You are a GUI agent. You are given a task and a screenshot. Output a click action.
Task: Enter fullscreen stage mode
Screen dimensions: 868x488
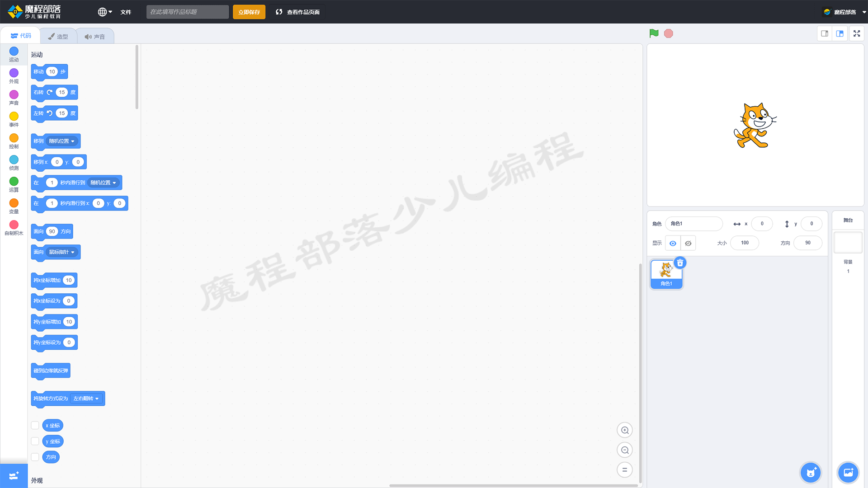(x=857, y=33)
